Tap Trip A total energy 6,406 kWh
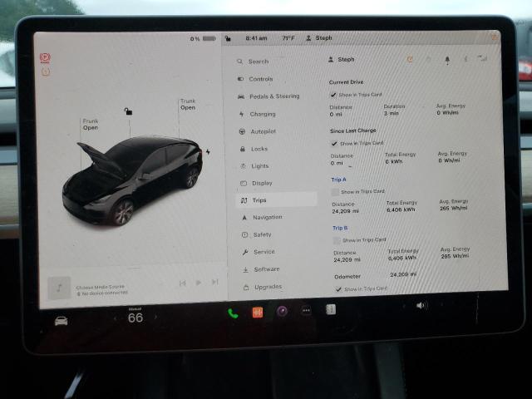 point(401,209)
